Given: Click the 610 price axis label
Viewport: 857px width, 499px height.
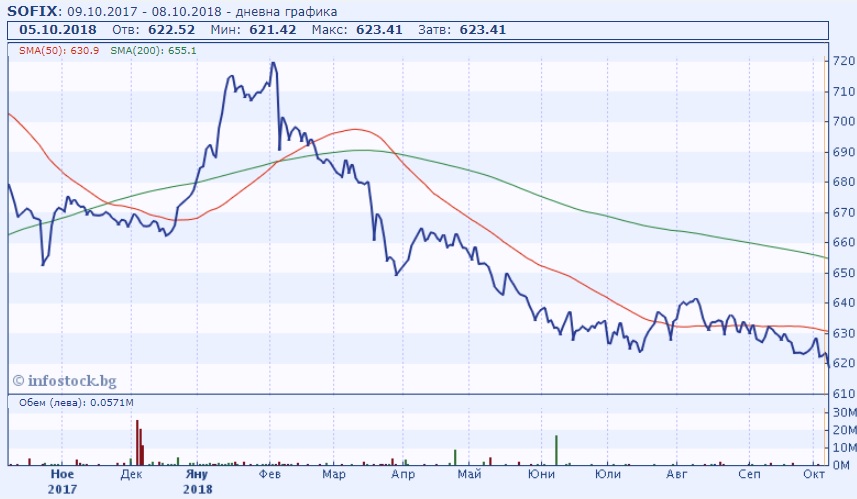Looking at the screenshot, I should [844, 394].
